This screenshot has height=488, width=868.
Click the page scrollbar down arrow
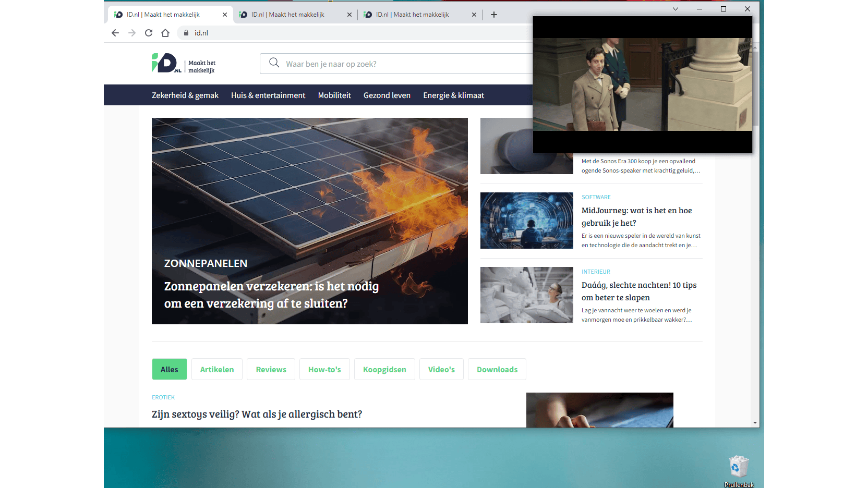(x=755, y=423)
